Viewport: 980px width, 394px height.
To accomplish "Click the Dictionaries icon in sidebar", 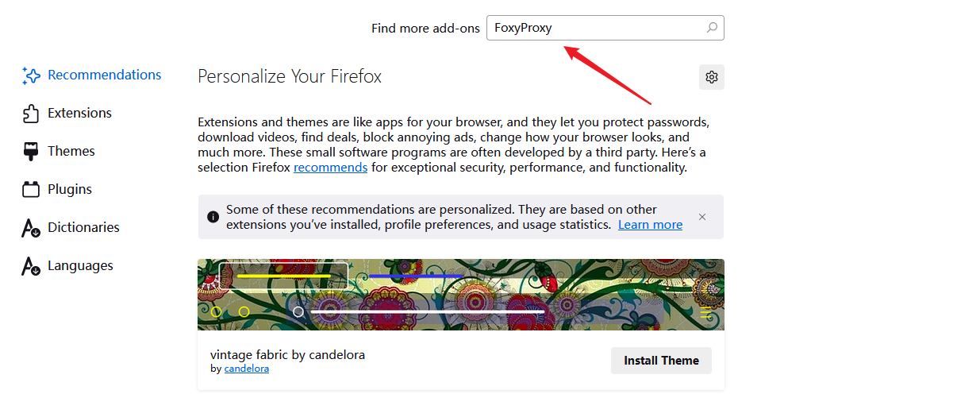I will [x=31, y=228].
